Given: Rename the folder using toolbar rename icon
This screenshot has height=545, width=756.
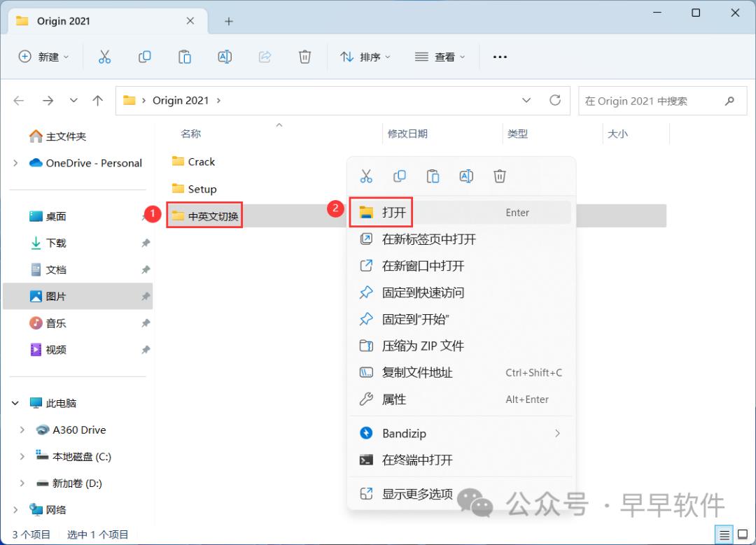Looking at the screenshot, I should 225,57.
